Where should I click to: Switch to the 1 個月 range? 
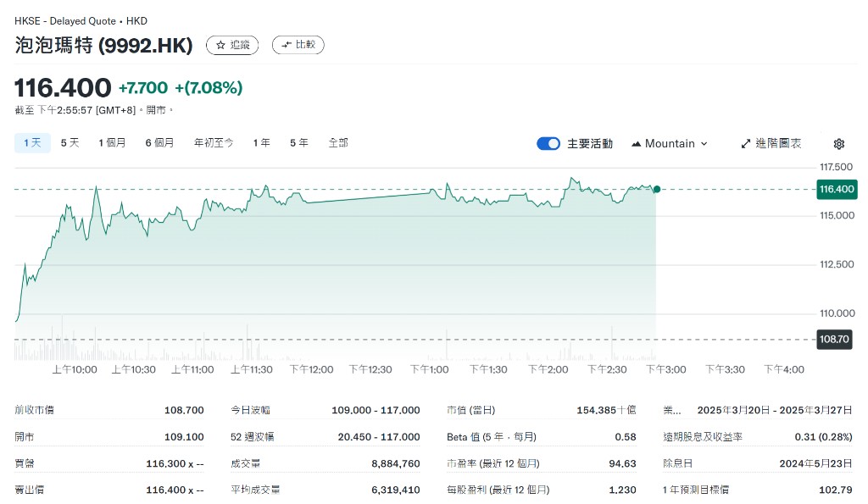point(112,143)
